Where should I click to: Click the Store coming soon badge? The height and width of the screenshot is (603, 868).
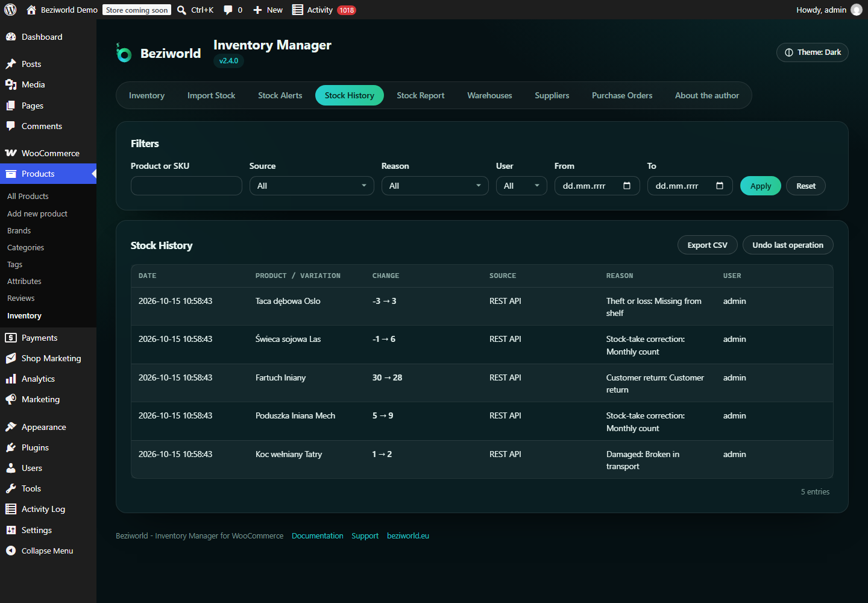coord(137,10)
